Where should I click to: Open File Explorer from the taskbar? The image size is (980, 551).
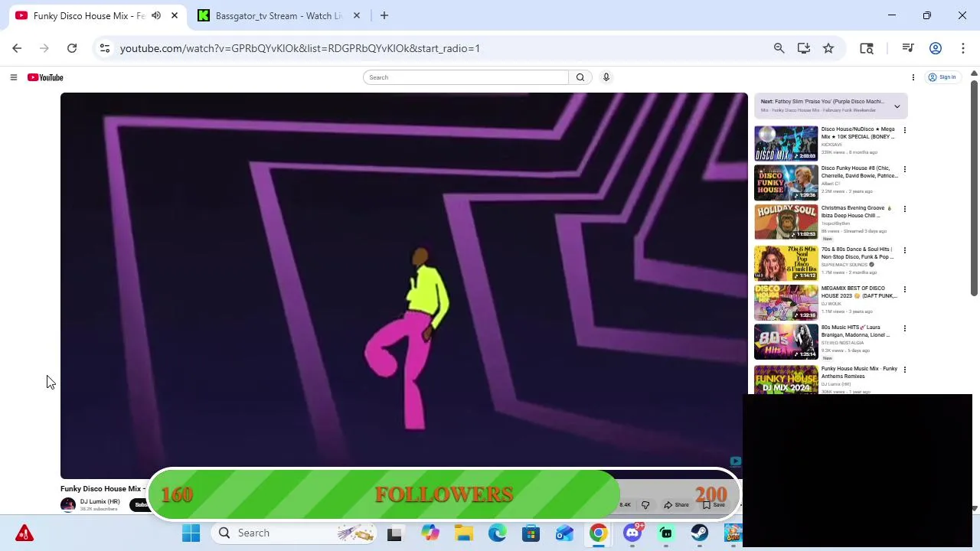464,533
